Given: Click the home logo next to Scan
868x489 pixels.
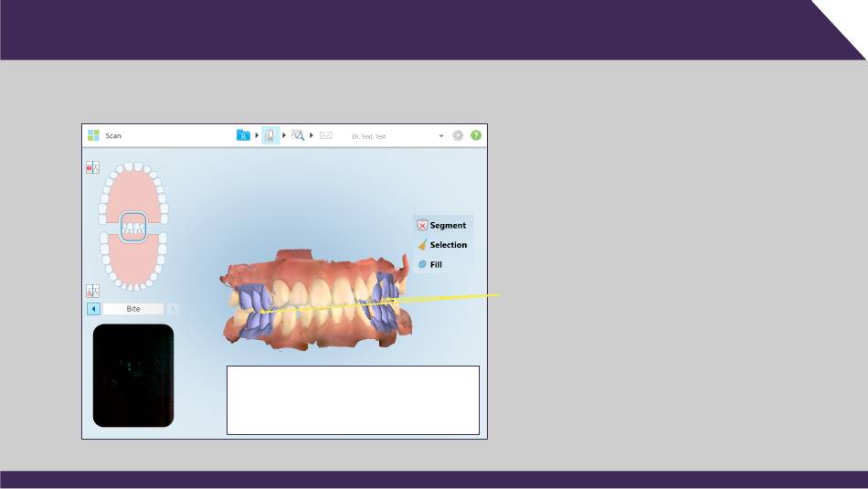Looking at the screenshot, I should click(93, 135).
